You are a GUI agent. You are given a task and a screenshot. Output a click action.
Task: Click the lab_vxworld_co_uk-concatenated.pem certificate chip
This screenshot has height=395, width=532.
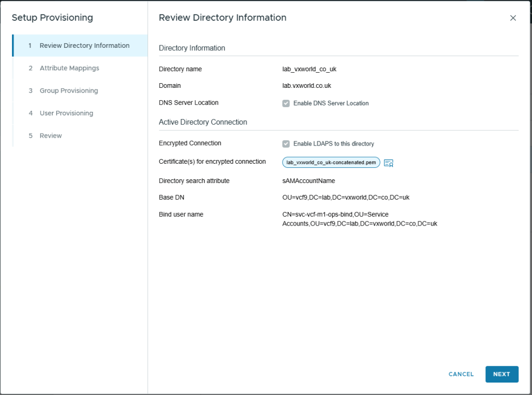pos(331,162)
